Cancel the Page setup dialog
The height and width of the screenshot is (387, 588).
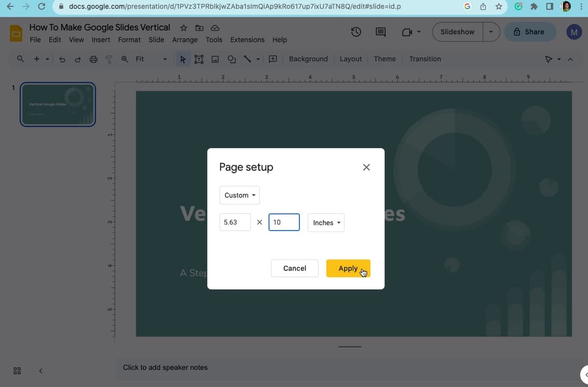[295, 268]
